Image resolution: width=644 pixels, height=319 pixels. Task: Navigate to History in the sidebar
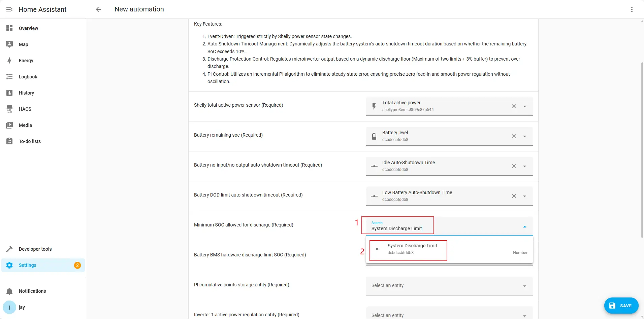pos(26,93)
